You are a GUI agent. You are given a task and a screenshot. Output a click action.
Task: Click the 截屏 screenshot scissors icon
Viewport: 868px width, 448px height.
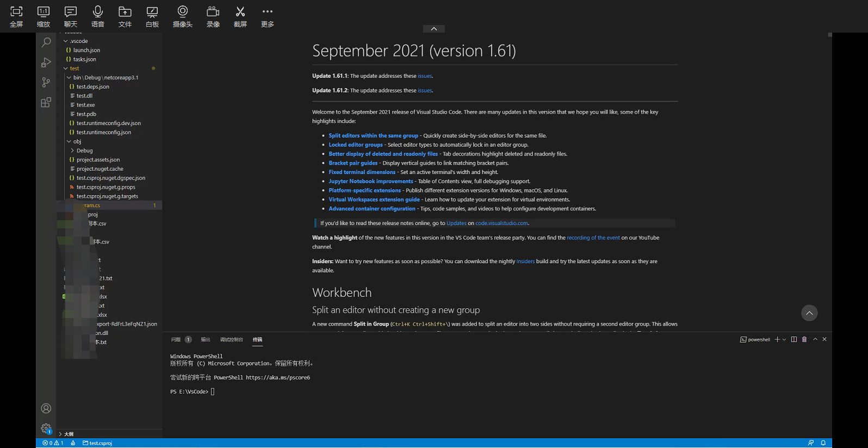point(240,16)
